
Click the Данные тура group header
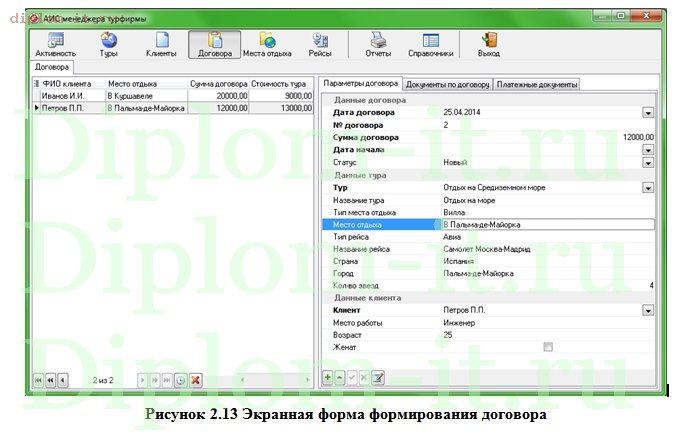point(488,175)
